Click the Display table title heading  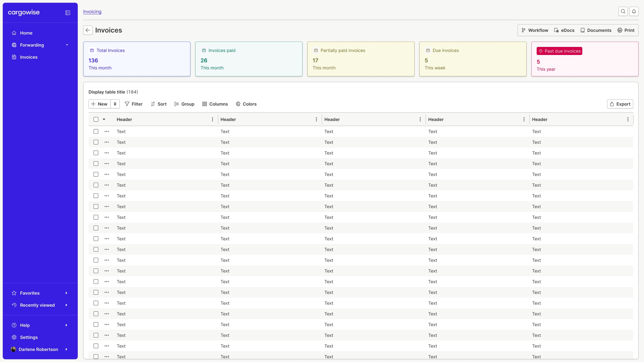107,92
